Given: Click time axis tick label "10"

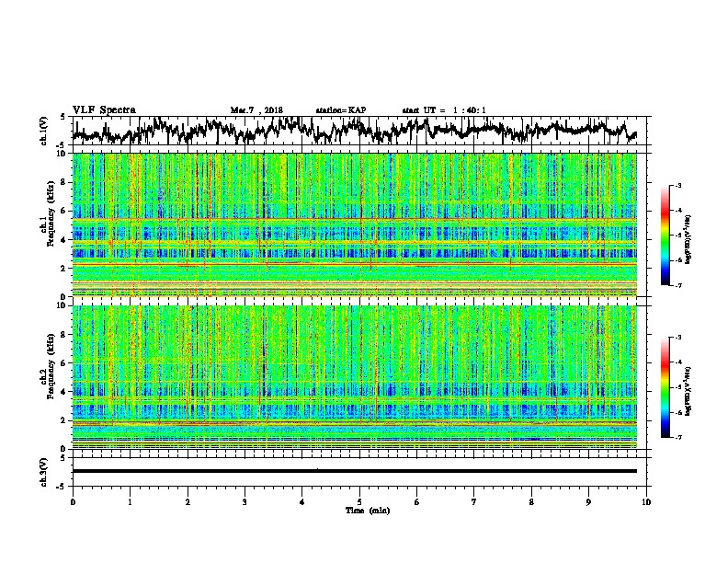Looking at the screenshot, I should pyautogui.click(x=646, y=501).
